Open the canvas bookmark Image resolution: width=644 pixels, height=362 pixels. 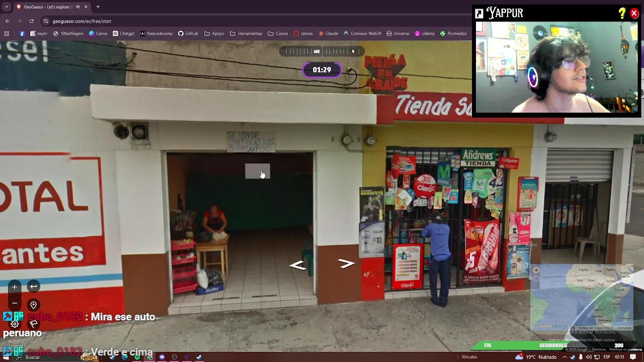pyautogui.click(x=303, y=34)
